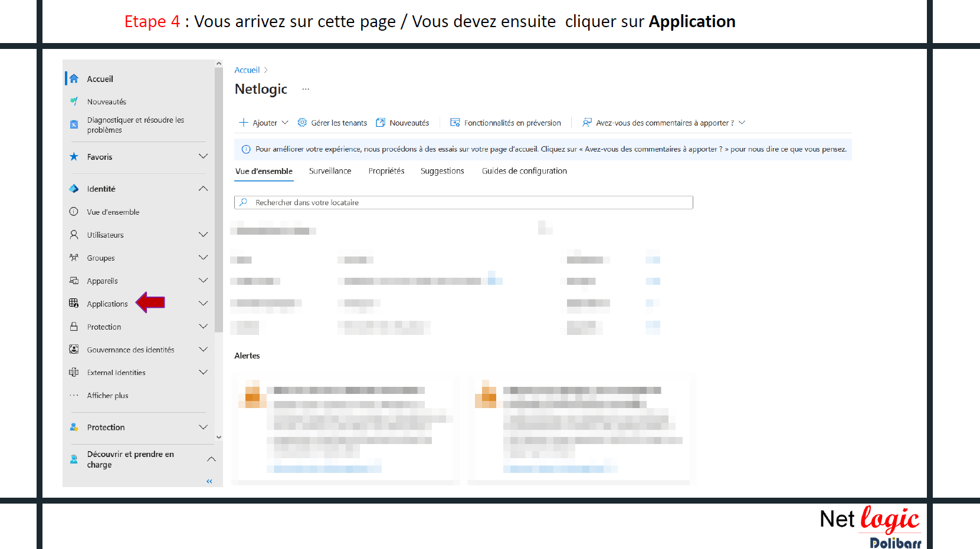Expand the Favoris section chevron

click(x=203, y=156)
